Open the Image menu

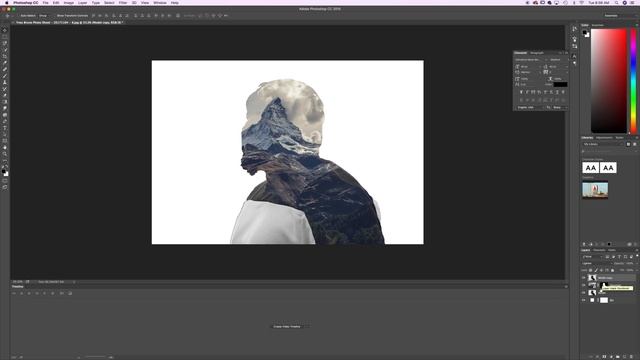click(x=69, y=3)
